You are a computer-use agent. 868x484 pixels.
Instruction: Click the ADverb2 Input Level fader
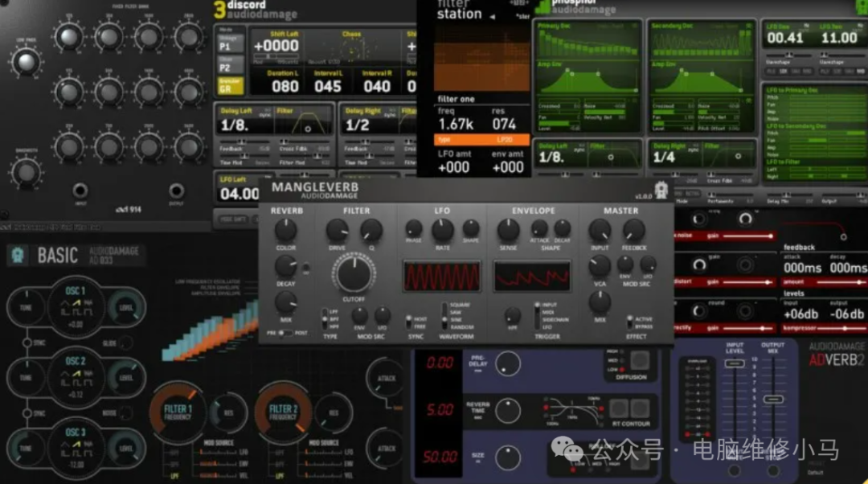pyautogui.click(x=735, y=364)
